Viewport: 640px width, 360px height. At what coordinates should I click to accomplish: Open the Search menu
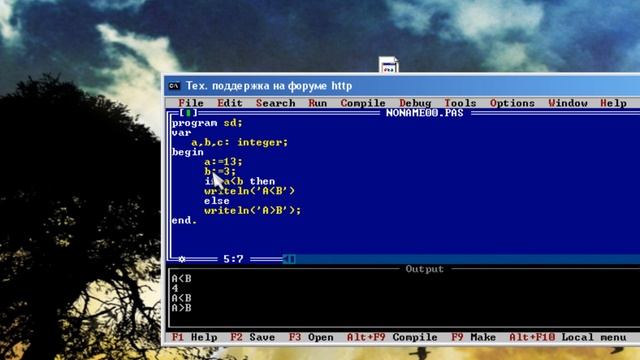pyautogui.click(x=276, y=103)
